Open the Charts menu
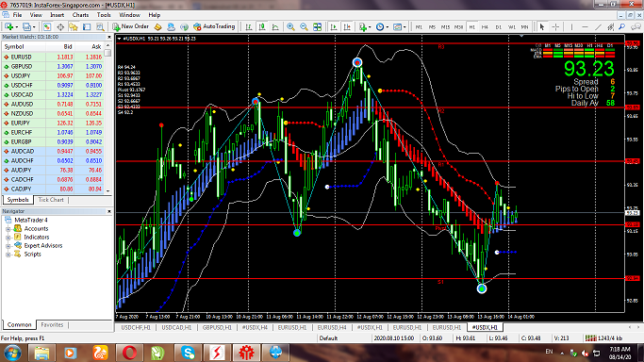 80,15
